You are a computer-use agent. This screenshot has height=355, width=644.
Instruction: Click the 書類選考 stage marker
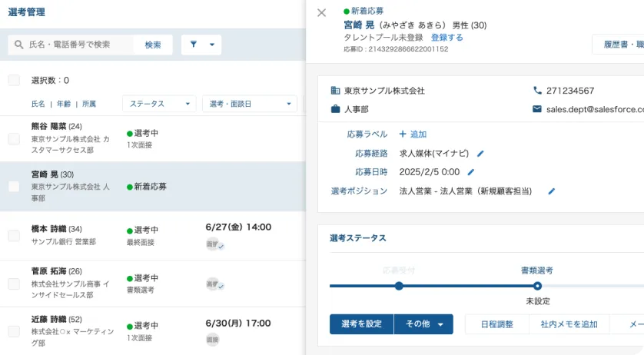pos(537,286)
